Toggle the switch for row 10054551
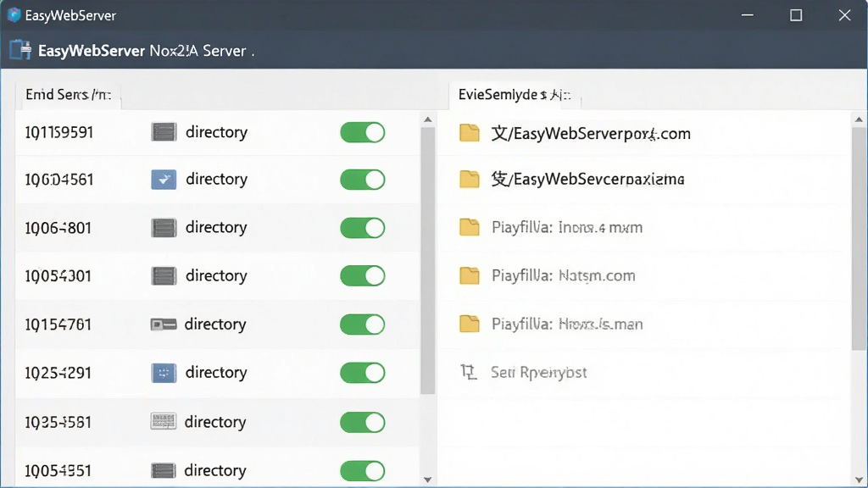This screenshot has width=868, height=488. click(x=363, y=471)
